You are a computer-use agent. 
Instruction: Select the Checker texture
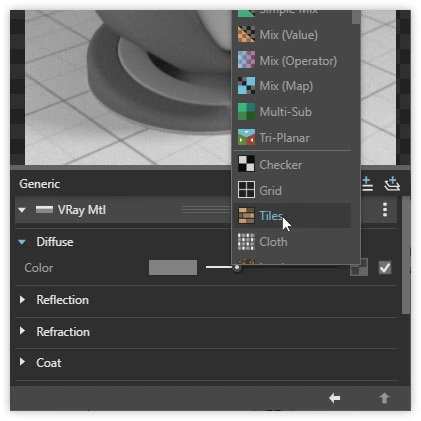pyautogui.click(x=292, y=164)
